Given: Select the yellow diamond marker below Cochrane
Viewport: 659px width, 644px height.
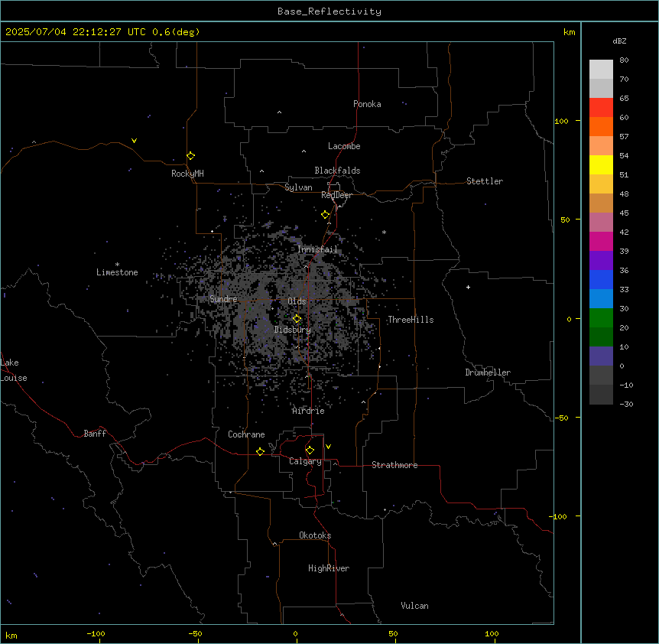Looking at the screenshot, I should (x=260, y=451).
